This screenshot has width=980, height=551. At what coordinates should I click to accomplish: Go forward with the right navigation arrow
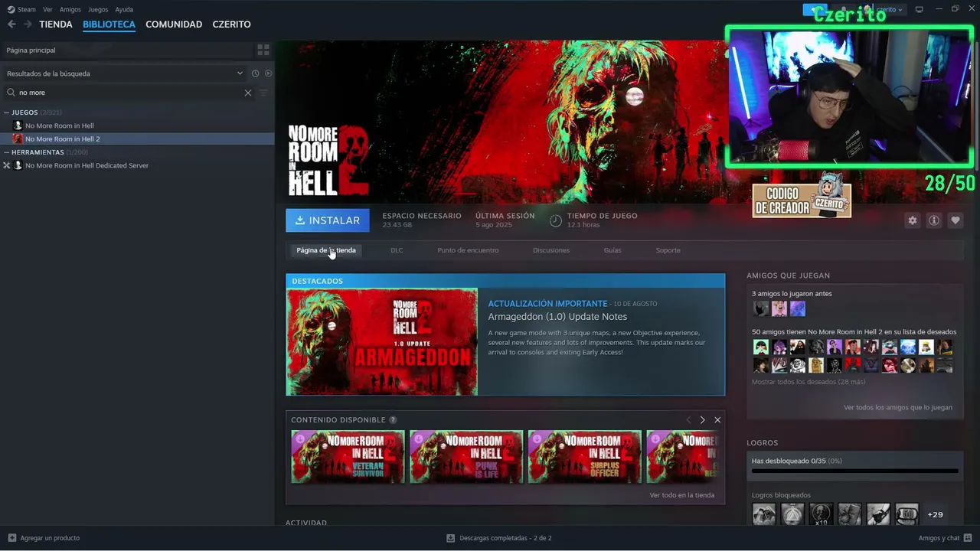click(x=28, y=24)
